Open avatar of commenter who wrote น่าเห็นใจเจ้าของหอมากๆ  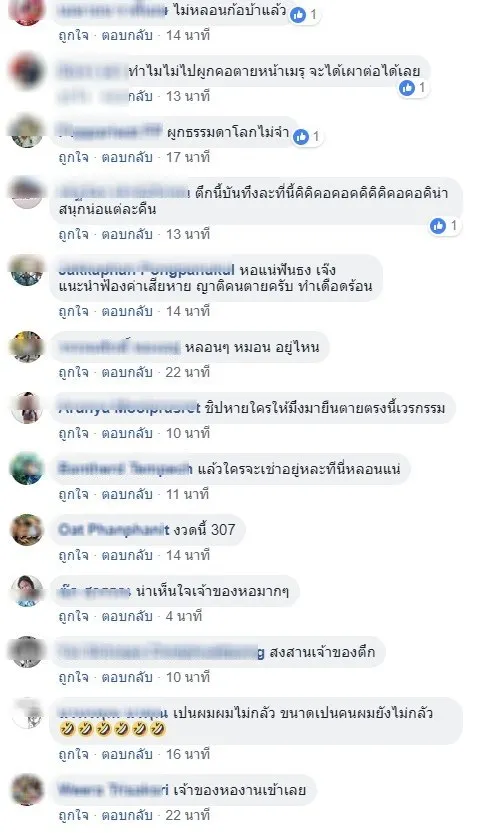tap(27, 591)
